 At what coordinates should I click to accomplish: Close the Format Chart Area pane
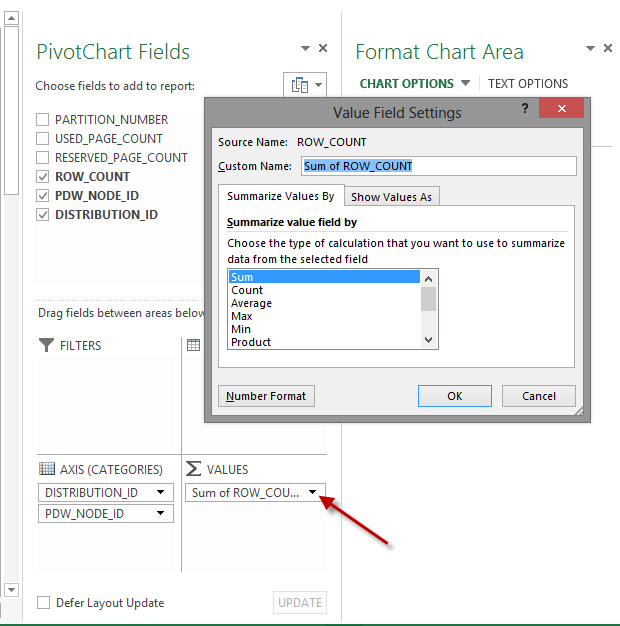pos(608,48)
